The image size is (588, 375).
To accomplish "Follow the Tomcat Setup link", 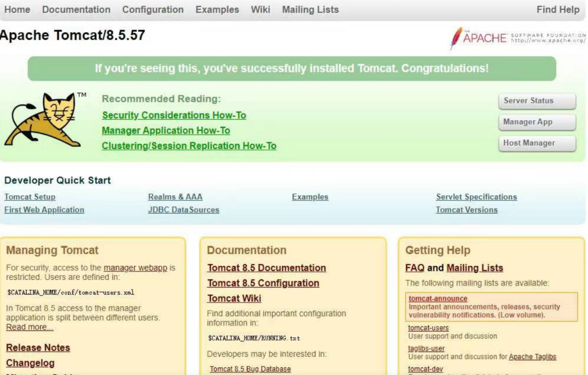I will [x=30, y=197].
